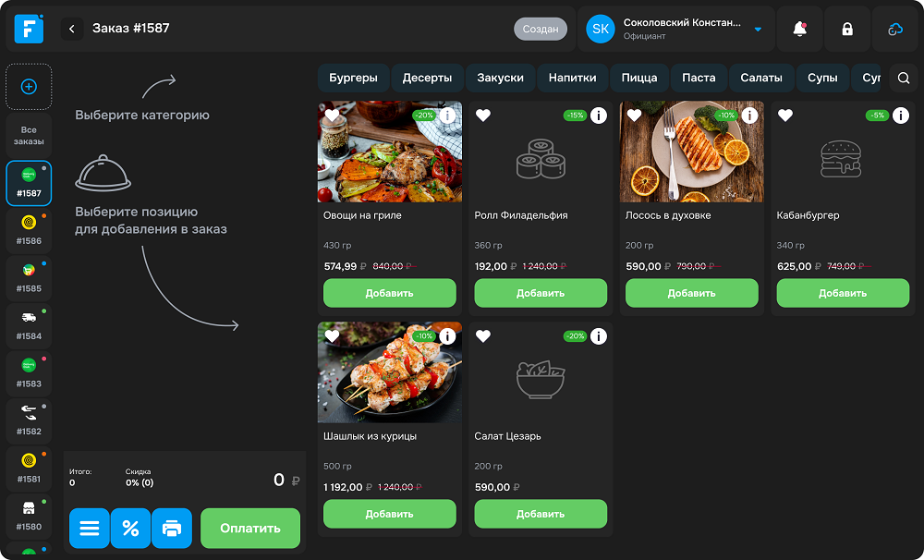Toggle favorite heart on Кабанбургер
Viewport: 924px width, 560px height.
785,116
